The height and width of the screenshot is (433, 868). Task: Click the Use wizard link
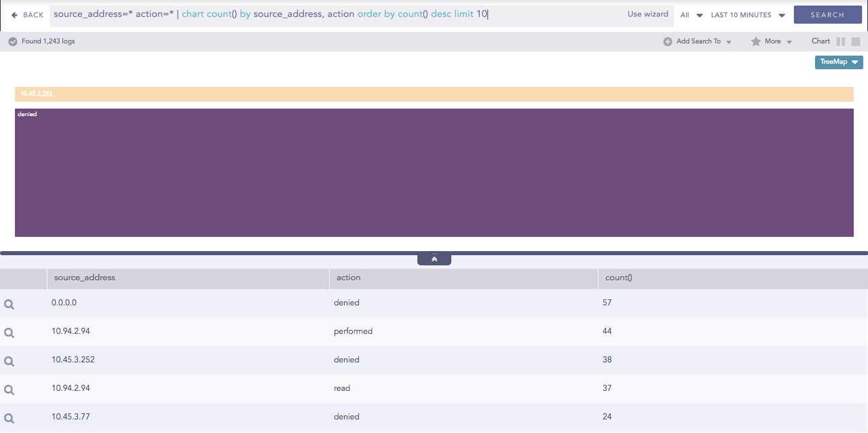point(647,14)
